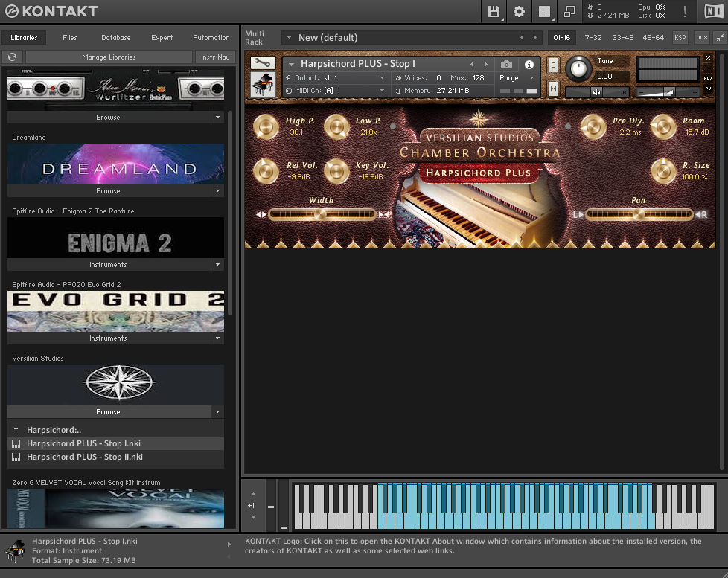This screenshot has width=728, height=578.
Task: Turn the Room knob
Action: pyautogui.click(x=663, y=126)
